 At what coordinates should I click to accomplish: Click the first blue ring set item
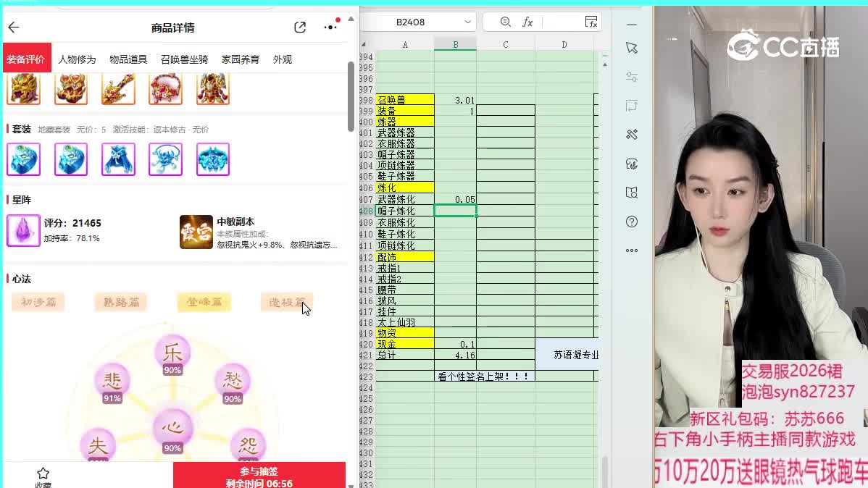pos(23,159)
